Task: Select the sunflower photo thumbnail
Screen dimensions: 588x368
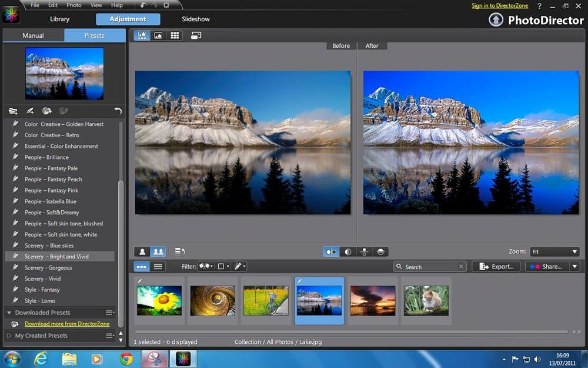Action: [159, 300]
